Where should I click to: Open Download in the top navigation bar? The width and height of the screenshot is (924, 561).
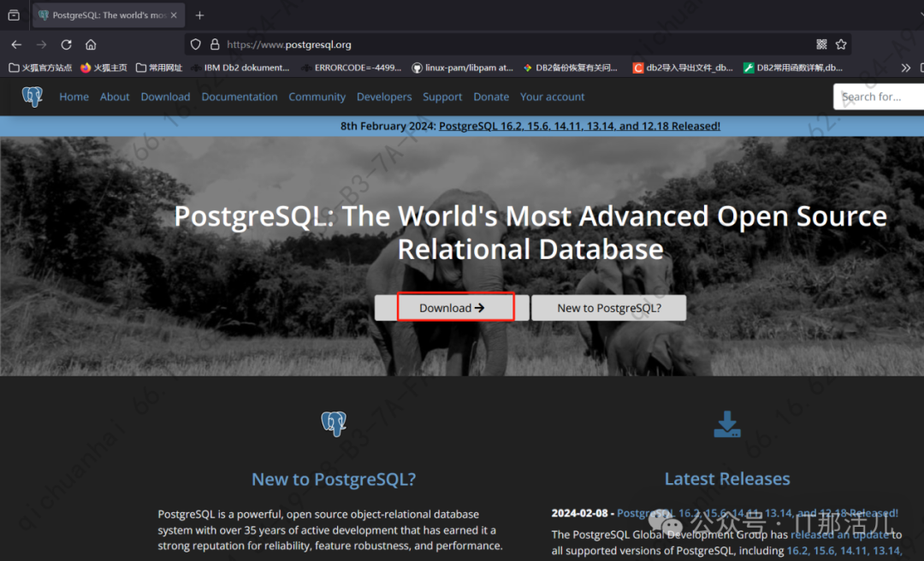pos(166,97)
